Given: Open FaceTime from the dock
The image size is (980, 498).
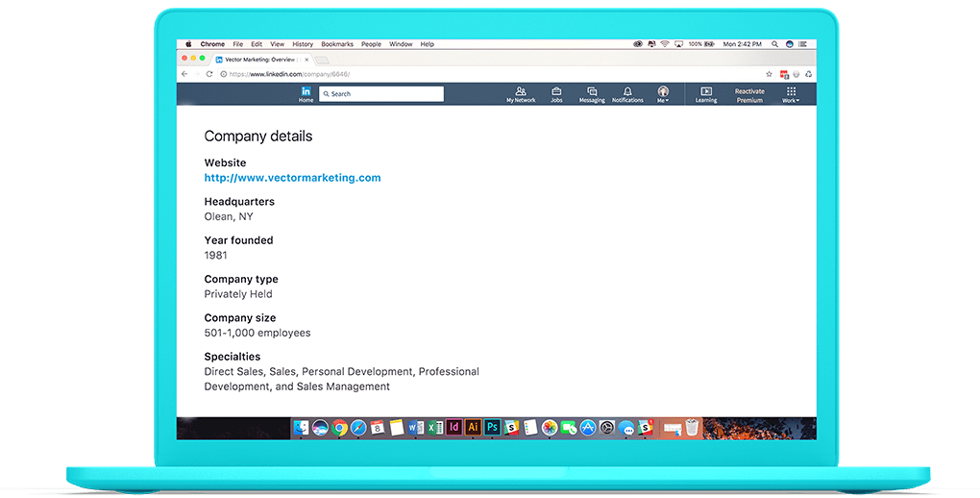Looking at the screenshot, I should coord(569,427).
